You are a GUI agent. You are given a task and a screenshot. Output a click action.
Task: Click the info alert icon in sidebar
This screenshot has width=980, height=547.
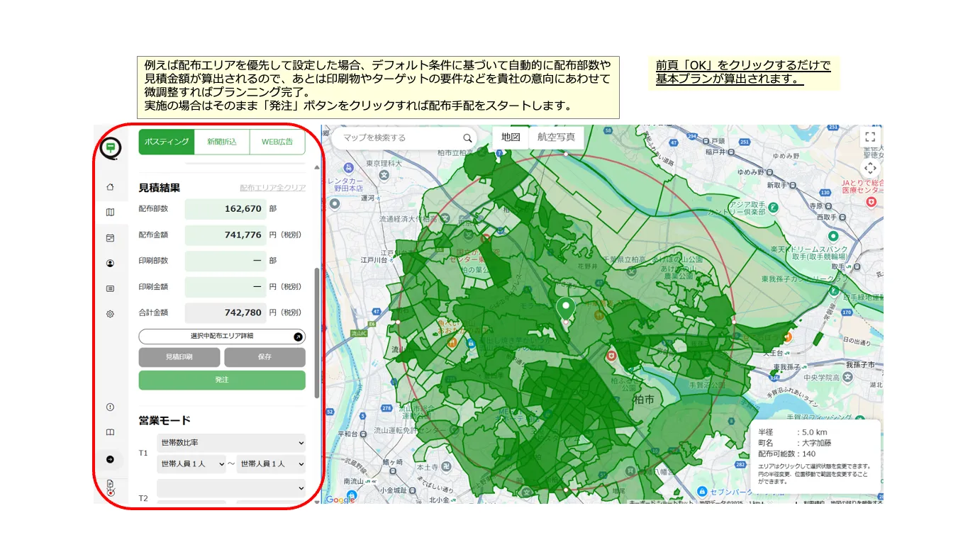(x=110, y=407)
